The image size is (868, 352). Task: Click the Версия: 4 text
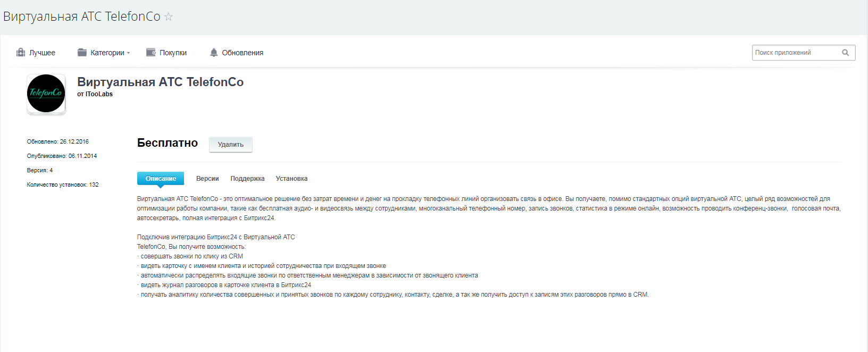40,170
